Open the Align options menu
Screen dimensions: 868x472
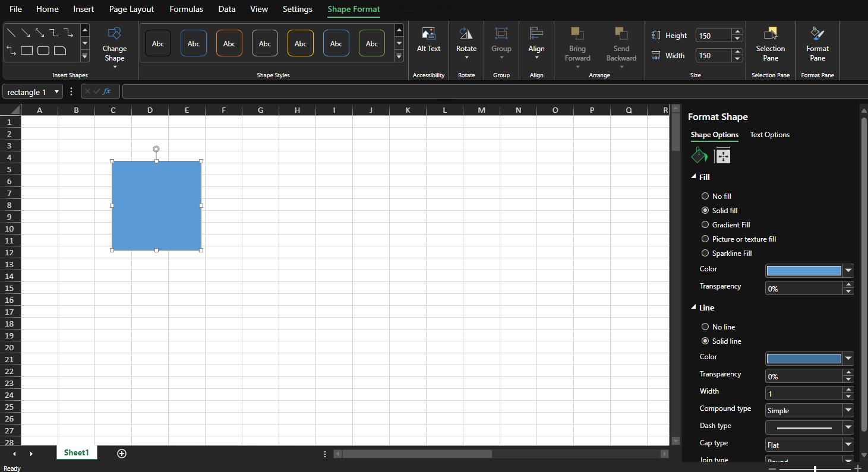[x=536, y=44]
